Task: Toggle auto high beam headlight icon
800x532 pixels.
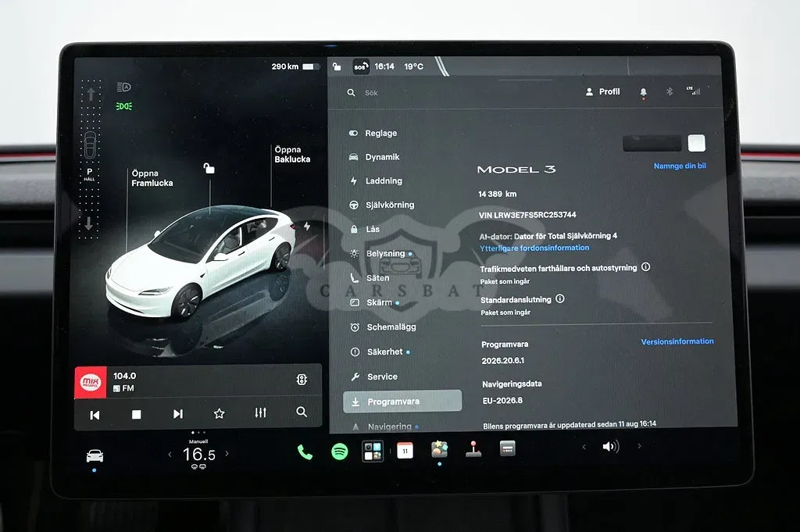Action: point(123,87)
